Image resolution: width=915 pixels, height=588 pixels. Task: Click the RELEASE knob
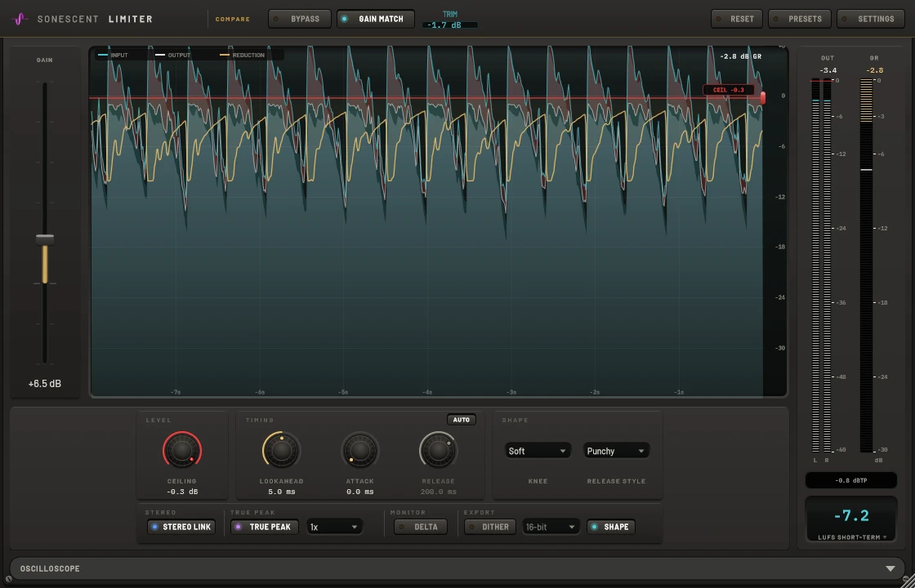(438, 450)
